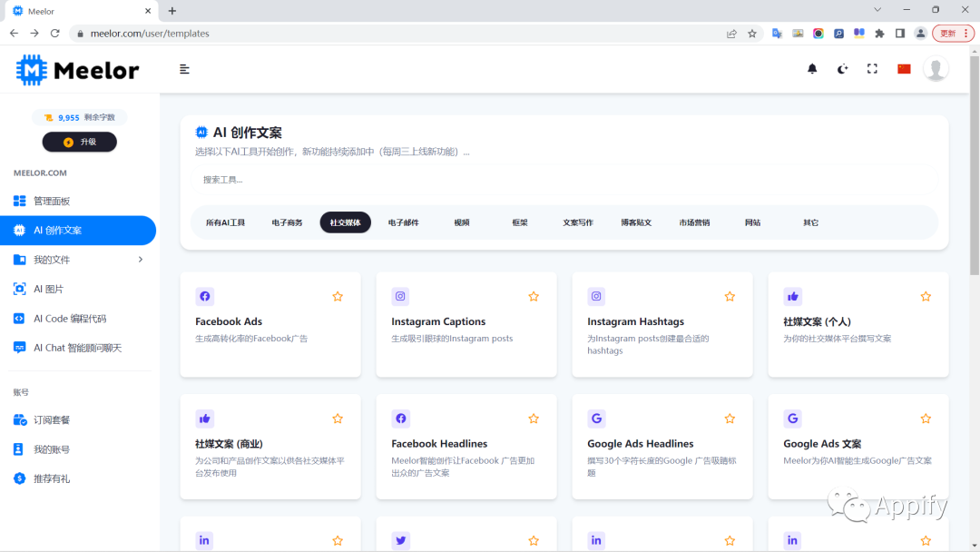Open Facebook Ads template title
The width and height of the screenshot is (980, 552).
pyautogui.click(x=229, y=321)
